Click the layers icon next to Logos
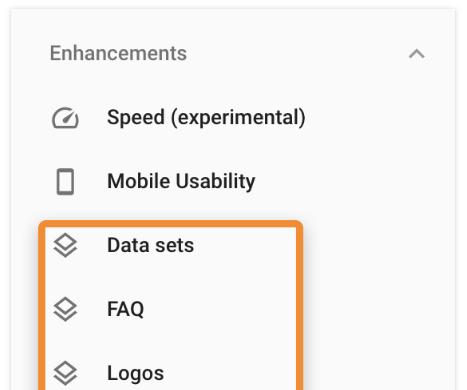Viewport: 467px width, 390px height. (x=65, y=373)
